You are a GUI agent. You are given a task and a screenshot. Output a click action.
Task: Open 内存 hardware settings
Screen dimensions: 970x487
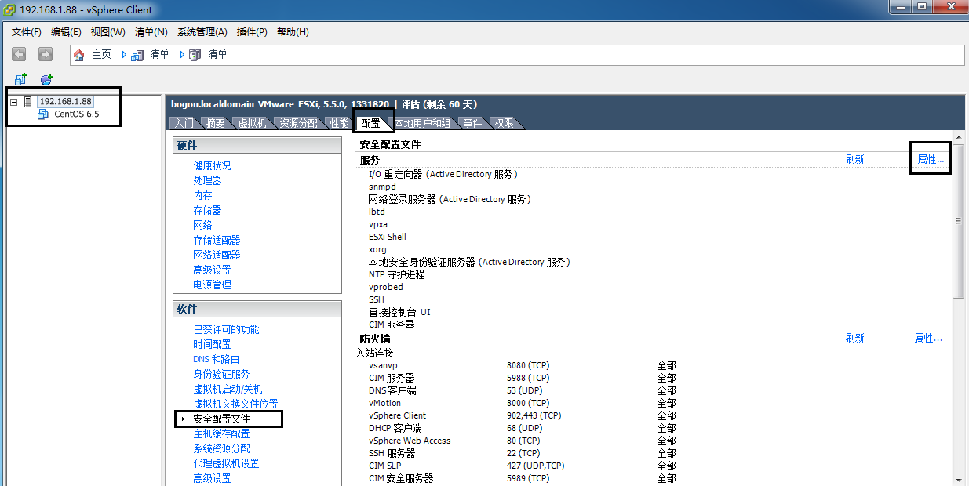tap(203, 196)
